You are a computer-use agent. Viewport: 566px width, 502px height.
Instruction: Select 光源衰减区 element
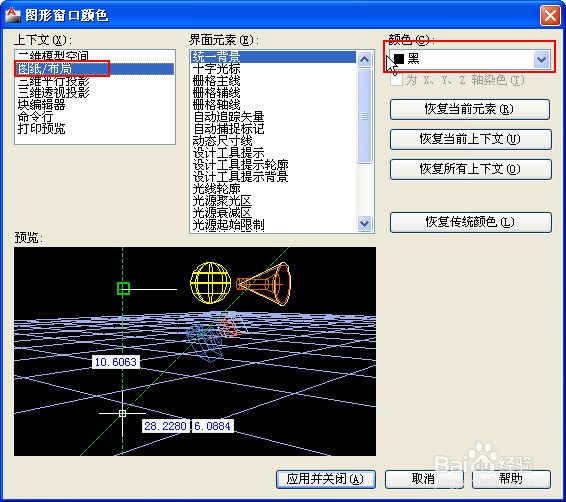click(273, 213)
